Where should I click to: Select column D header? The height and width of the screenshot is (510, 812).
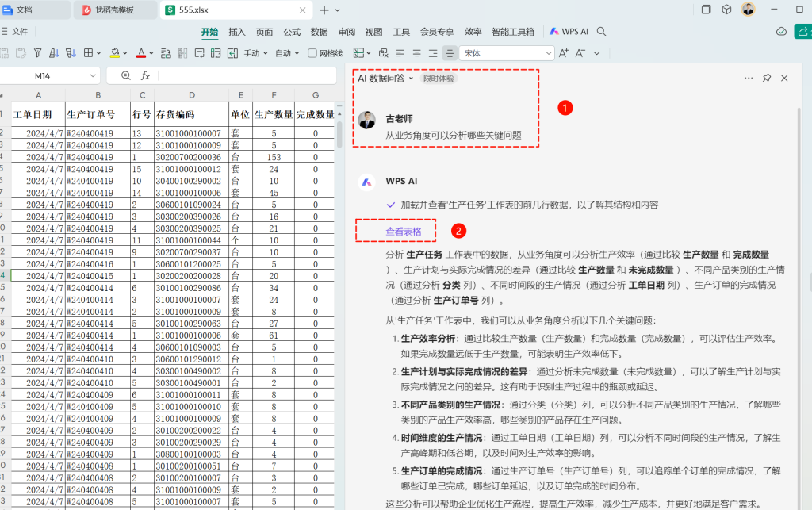(x=192, y=95)
